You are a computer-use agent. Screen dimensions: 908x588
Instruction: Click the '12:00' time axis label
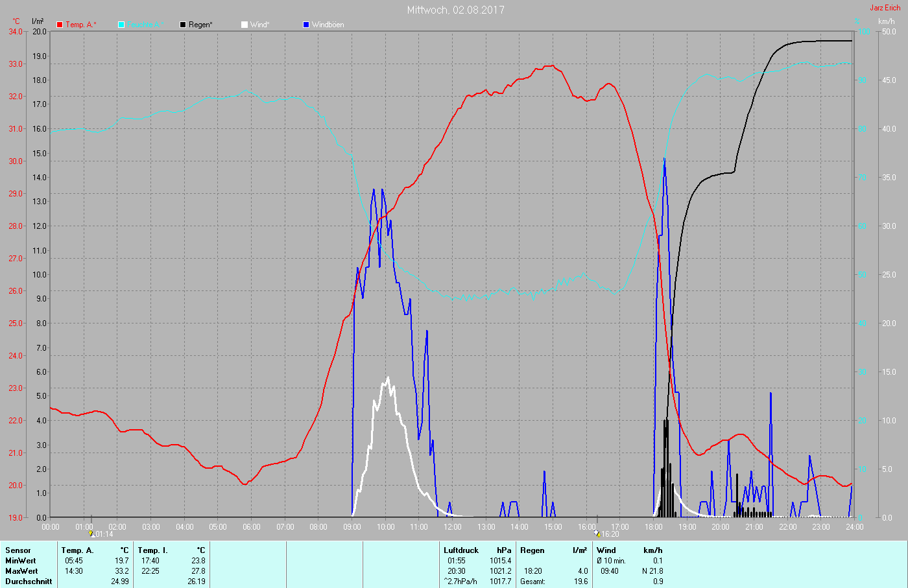point(453,527)
